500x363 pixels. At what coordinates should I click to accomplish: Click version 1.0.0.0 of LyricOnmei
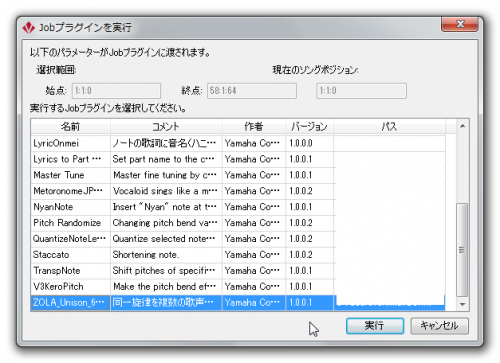[301, 143]
